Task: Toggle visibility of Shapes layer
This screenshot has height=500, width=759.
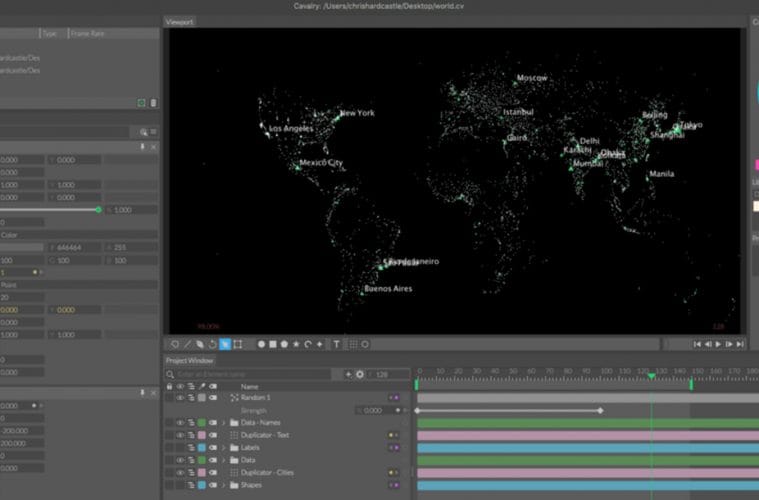Action: tap(181, 485)
